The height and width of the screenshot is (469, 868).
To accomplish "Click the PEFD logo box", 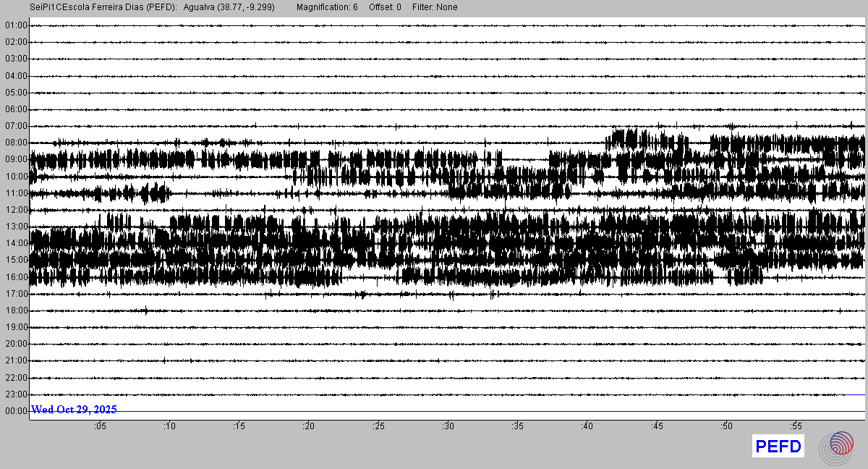I will (x=778, y=447).
